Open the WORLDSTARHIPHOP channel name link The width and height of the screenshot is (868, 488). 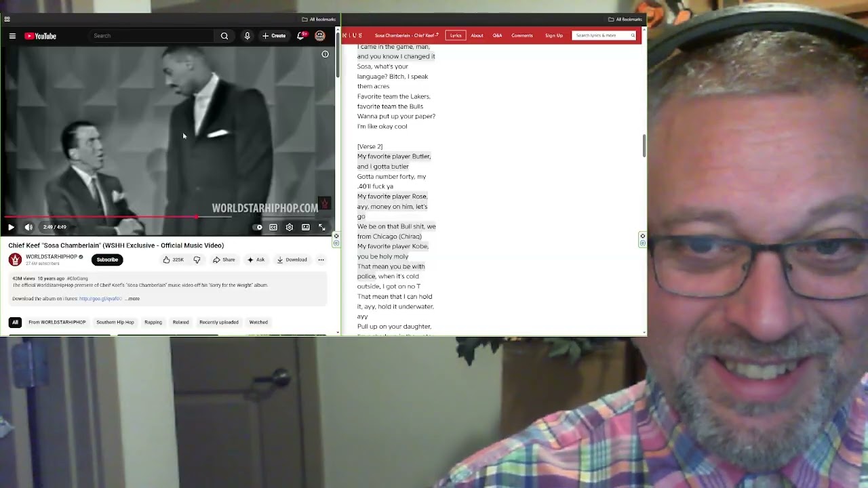coord(51,257)
